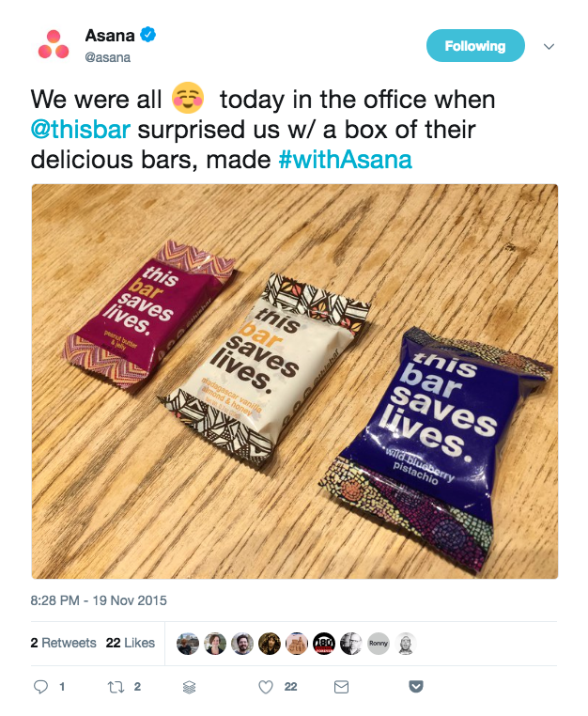The image size is (588, 716).
Task: View the 22 Likes list
Action: (131, 643)
